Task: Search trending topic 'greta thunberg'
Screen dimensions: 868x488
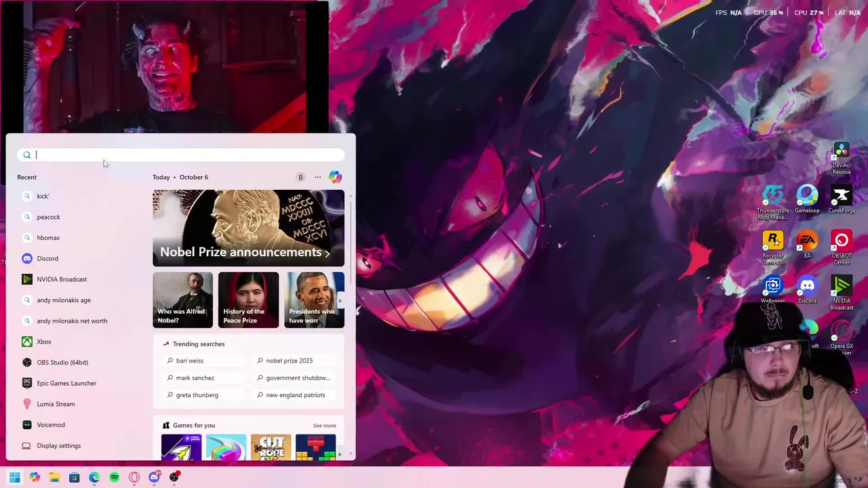Action: (x=203, y=395)
